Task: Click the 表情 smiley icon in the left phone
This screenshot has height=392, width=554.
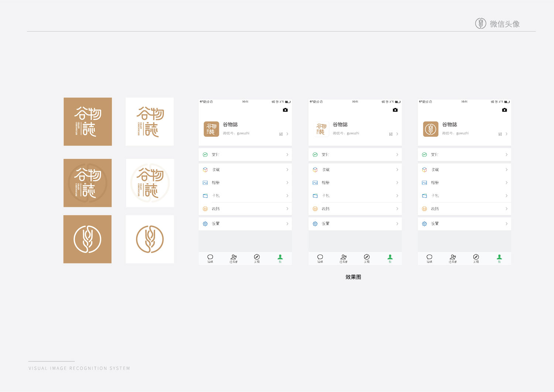Action: point(205,209)
